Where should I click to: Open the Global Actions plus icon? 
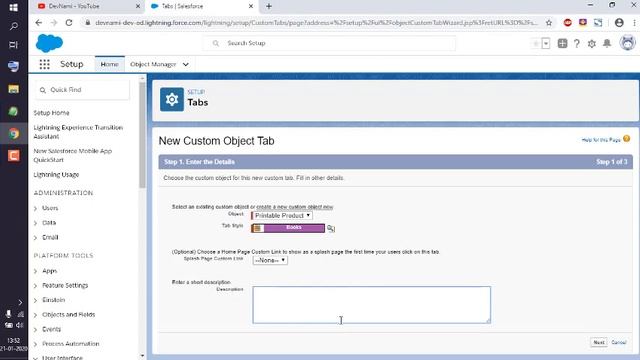[562, 43]
